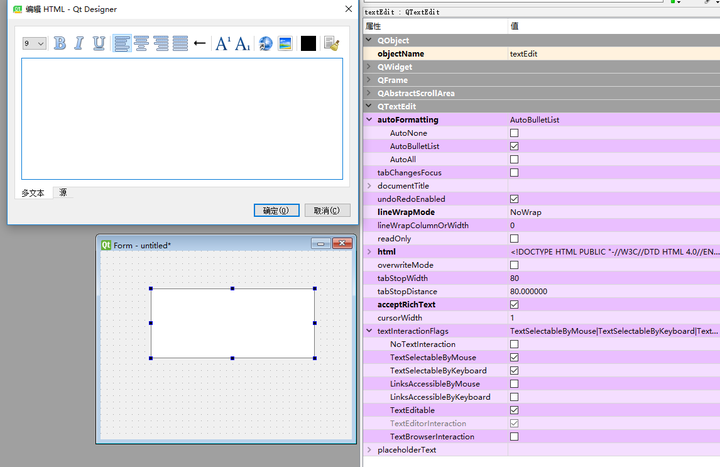Screen dimensions: 720x467
Task: Toggle italic text formatting
Action: pos(79,43)
